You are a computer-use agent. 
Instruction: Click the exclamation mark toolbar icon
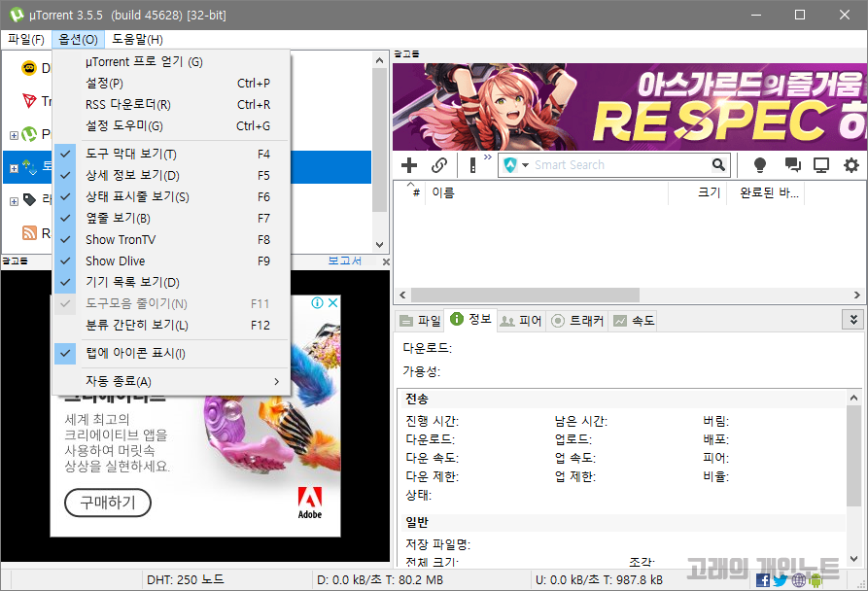(x=472, y=165)
